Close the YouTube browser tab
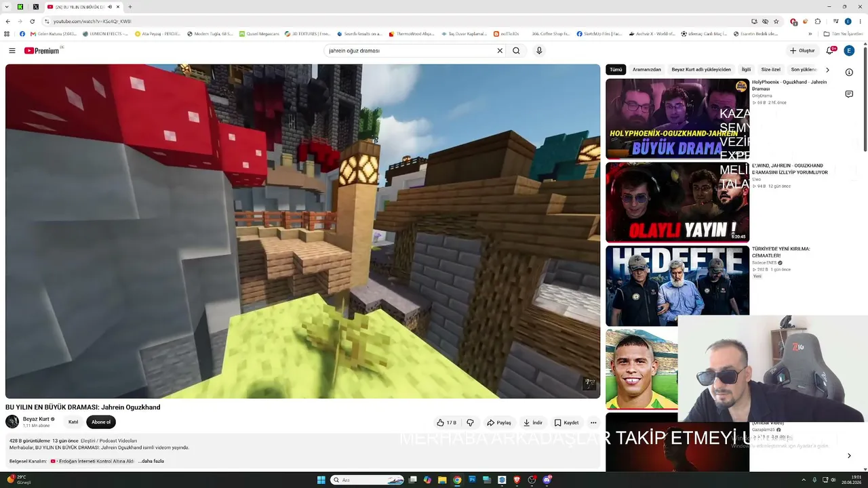The height and width of the screenshot is (488, 868). coord(118,7)
